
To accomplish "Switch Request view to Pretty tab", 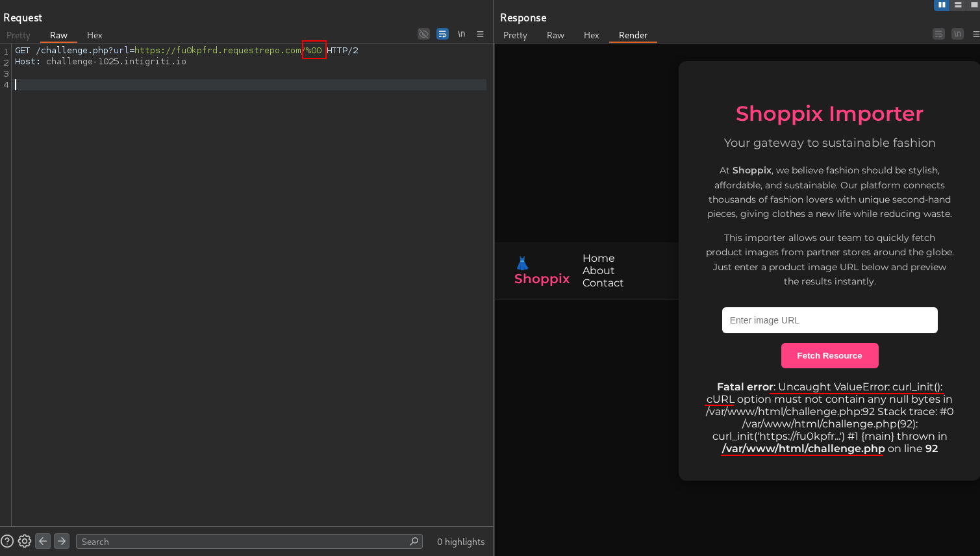I will pos(18,35).
